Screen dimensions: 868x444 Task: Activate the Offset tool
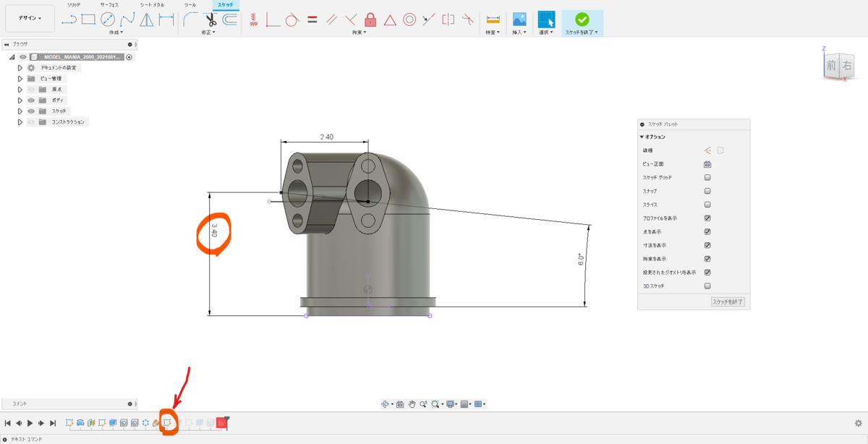[x=229, y=20]
